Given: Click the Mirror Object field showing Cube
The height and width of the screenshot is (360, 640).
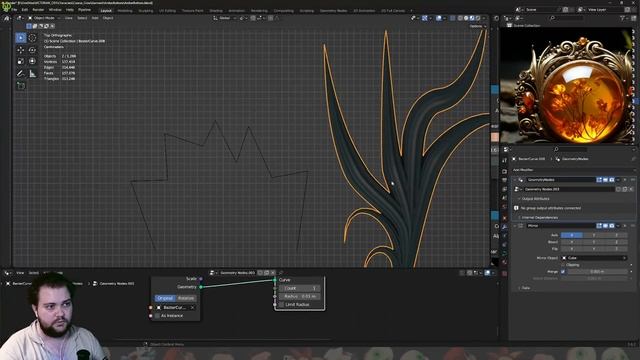Looking at the screenshot, I should coord(594,258).
